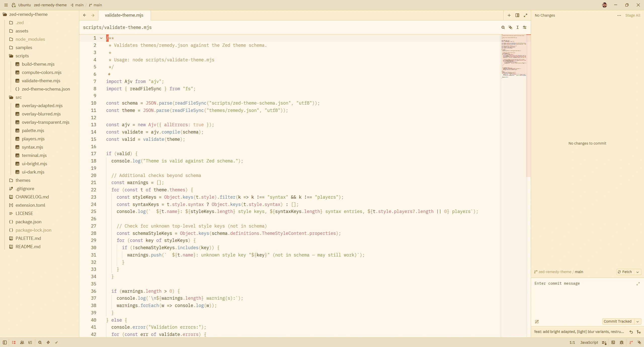Collapse the comment fold on line 1

click(101, 38)
